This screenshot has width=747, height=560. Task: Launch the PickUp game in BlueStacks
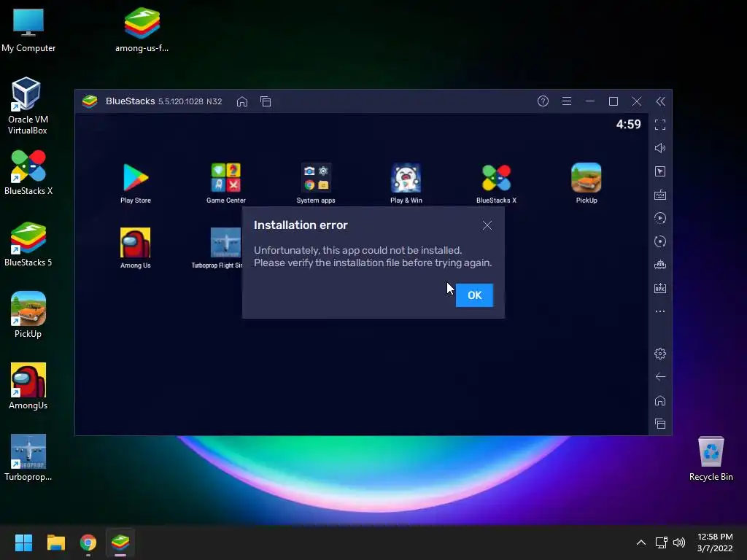click(586, 183)
